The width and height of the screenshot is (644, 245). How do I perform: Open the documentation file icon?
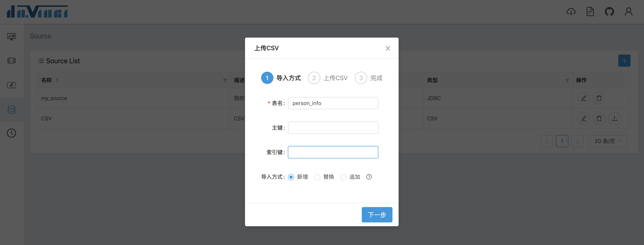click(x=590, y=12)
